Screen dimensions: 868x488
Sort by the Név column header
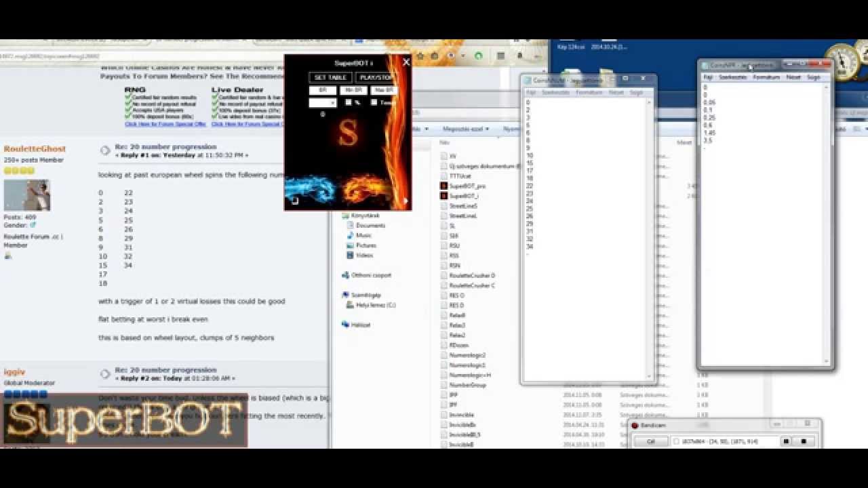(x=445, y=142)
